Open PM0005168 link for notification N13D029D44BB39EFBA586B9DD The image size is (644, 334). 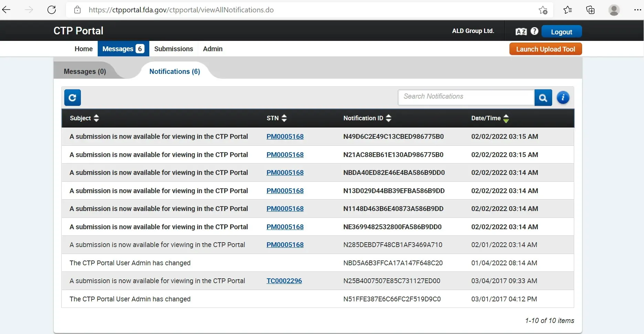click(x=285, y=191)
